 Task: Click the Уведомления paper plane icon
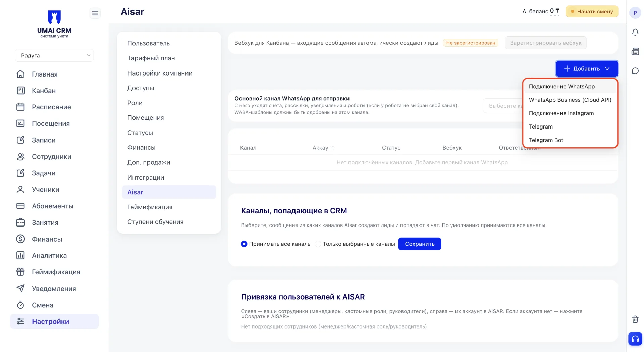(x=20, y=288)
